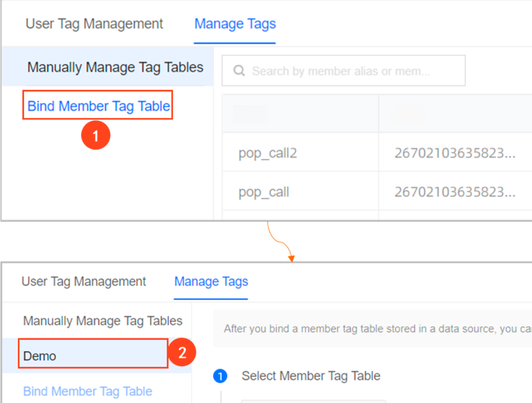Select Manually Manage Tag Tables in the lower sidebar

(102, 321)
